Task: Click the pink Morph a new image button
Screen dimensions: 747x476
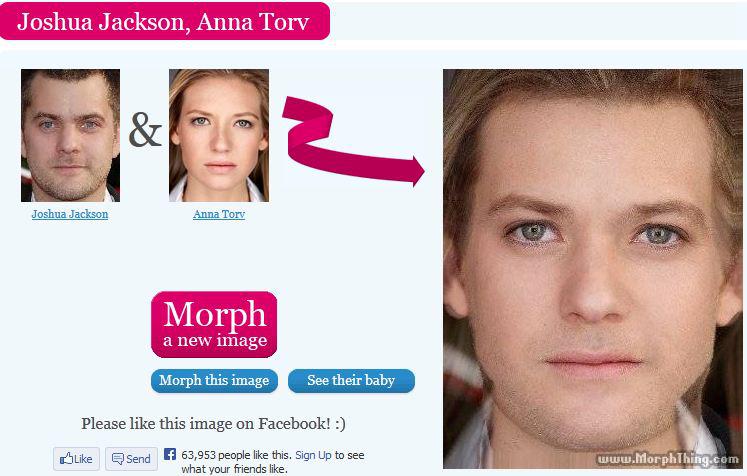Action: pyautogui.click(x=214, y=324)
